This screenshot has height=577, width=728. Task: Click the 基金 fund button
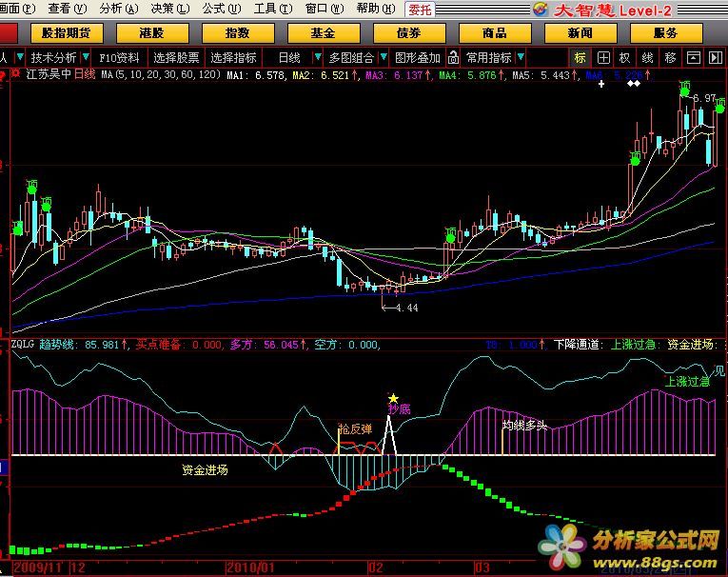pyautogui.click(x=323, y=32)
